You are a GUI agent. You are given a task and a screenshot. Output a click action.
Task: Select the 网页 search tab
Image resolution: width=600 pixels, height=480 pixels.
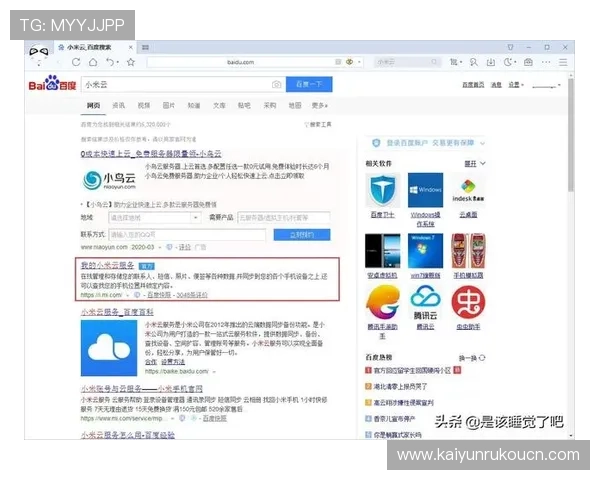(x=93, y=105)
